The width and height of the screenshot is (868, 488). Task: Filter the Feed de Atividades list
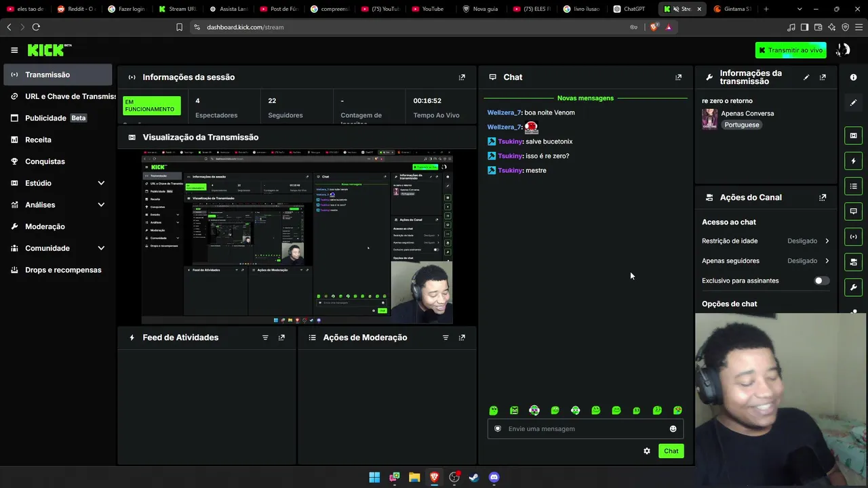(265, 338)
